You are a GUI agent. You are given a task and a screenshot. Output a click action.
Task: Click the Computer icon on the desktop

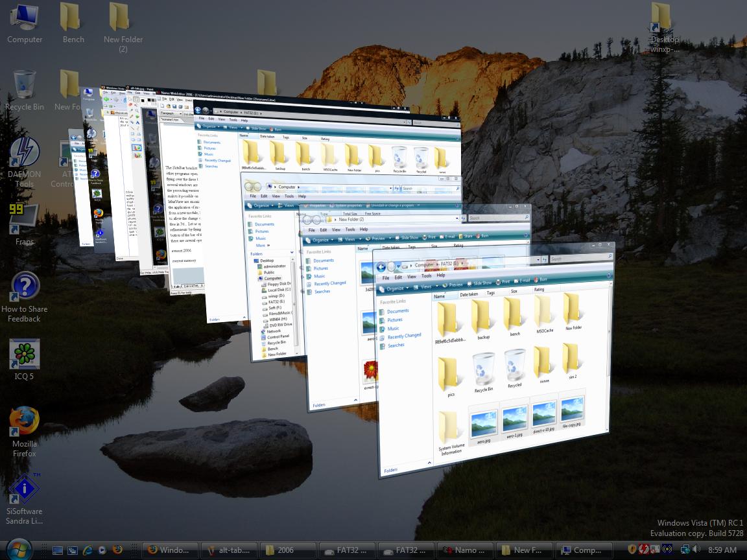24,19
